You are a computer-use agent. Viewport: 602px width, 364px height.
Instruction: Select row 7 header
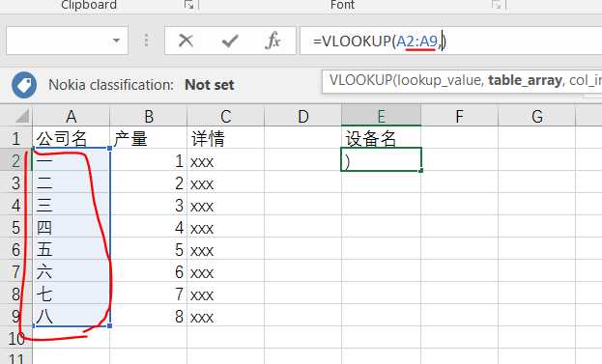pyautogui.click(x=16, y=271)
